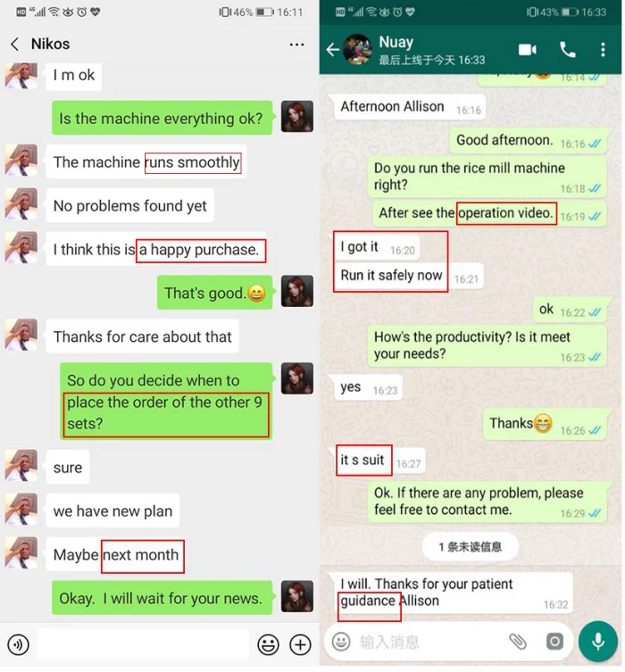This screenshot has height=672, width=625.
Task: Tap the Nuay contact name in the header
Action: click(x=396, y=42)
